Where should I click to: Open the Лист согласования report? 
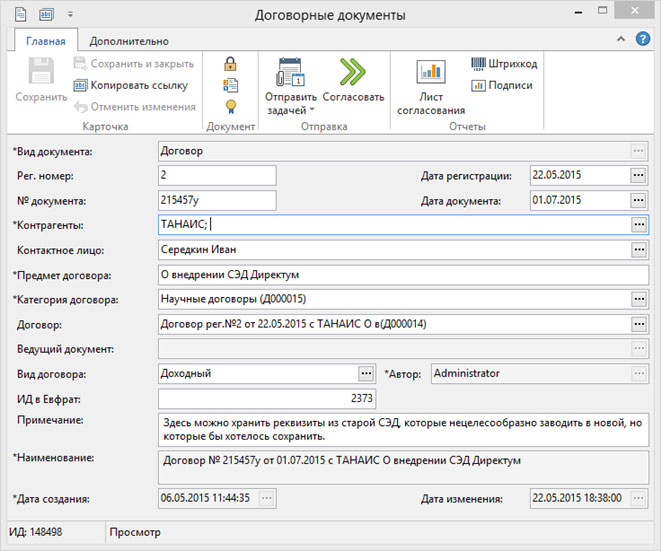(431, 73)
